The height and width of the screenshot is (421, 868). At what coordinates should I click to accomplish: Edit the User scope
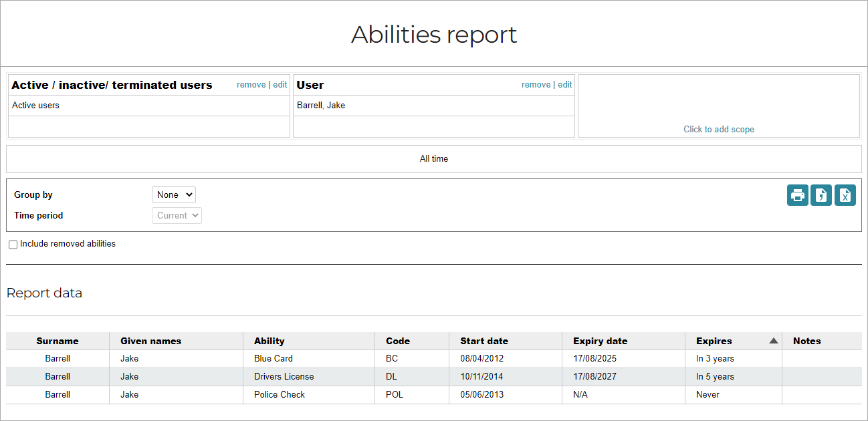click(x=565, y=85)
